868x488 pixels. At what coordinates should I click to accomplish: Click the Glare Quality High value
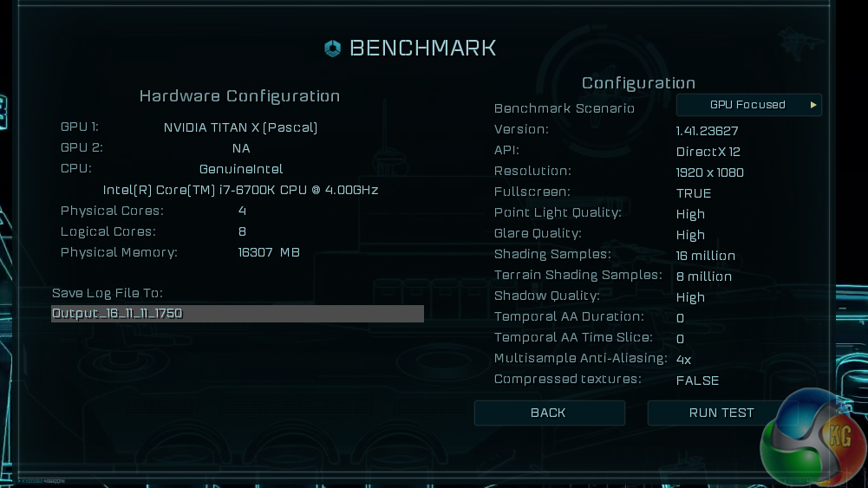click(690, 235)
